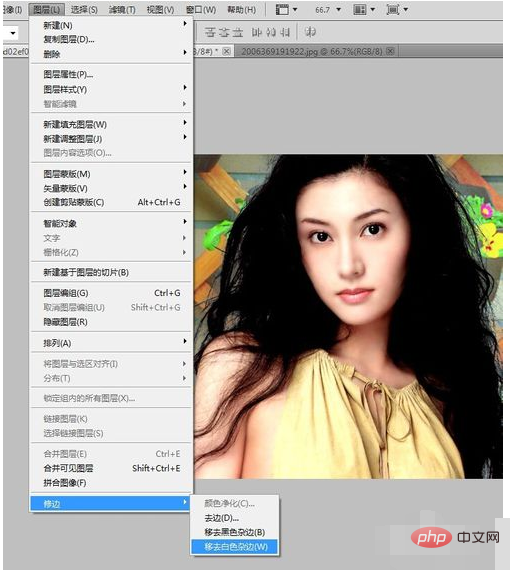Click distribute top edges icon
This screenshot has width=510, height=570.
210,32
